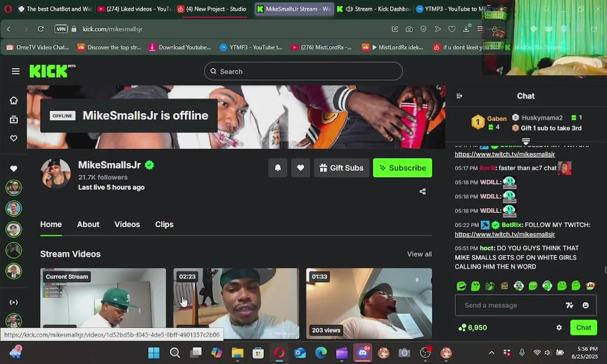
Task: Click the Kick search field
Action: (303, 71)
